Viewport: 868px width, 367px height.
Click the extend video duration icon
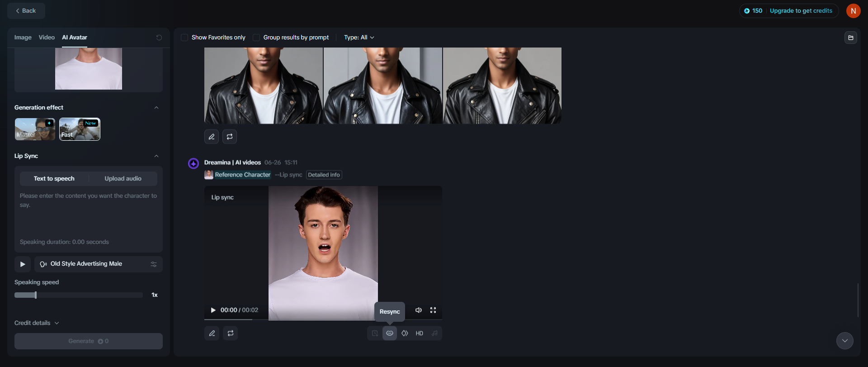(x=375, y=333)
